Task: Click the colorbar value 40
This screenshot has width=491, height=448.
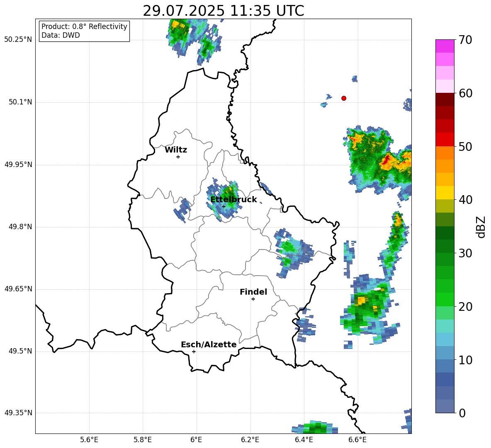Action: coord(465,200)
